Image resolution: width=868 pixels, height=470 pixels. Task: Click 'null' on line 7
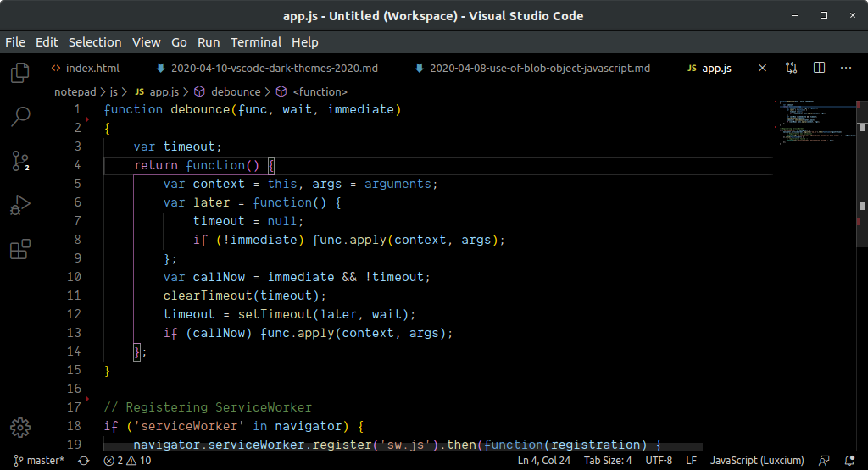(x=282, y=221)
